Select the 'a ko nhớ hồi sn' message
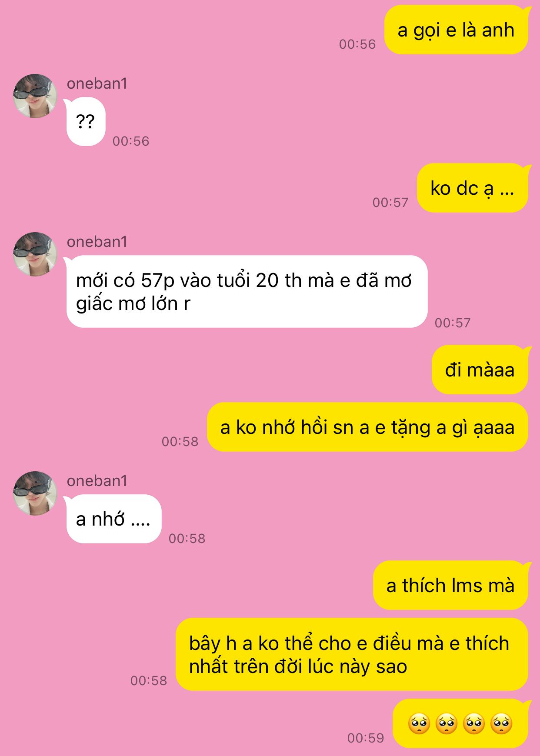The height and width of the screenshot is (756, 540). point(367,427)
